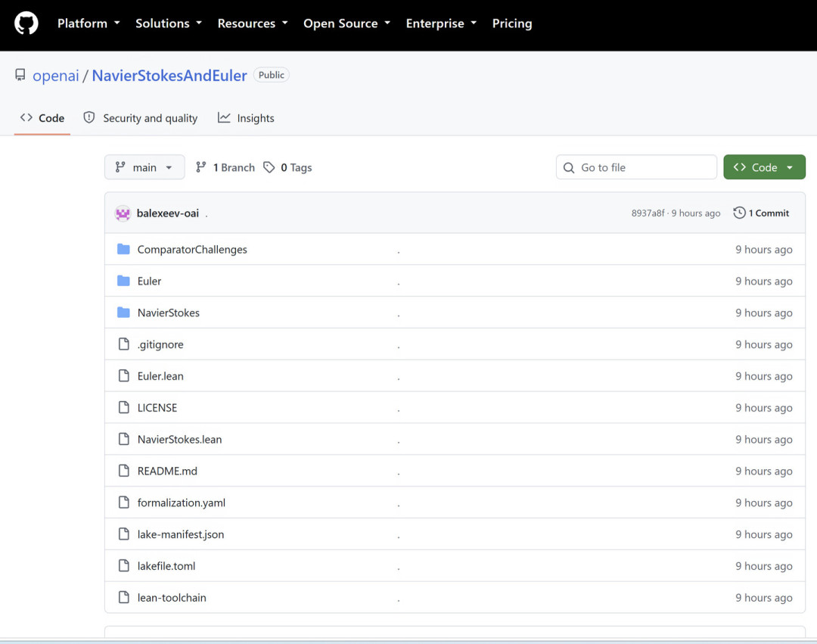Click the file icon for lake-manifest.json

(123, 534)
